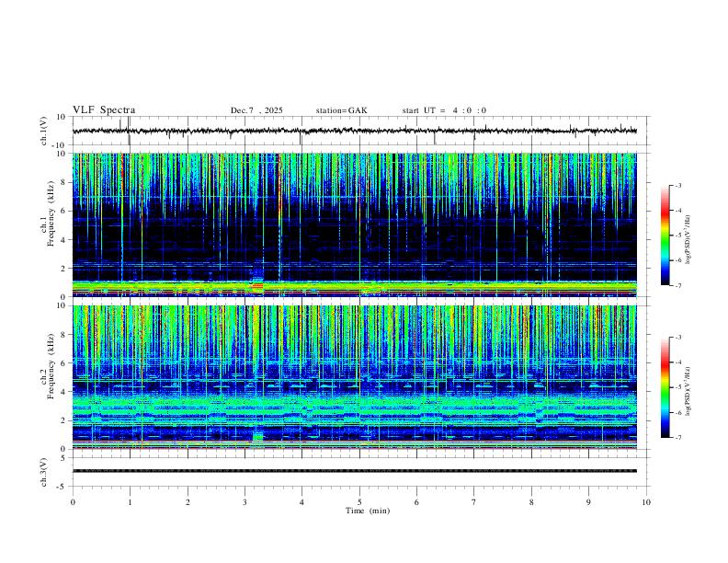
Task: Click the time axis tick label "9"
Action: pos(588,502)
